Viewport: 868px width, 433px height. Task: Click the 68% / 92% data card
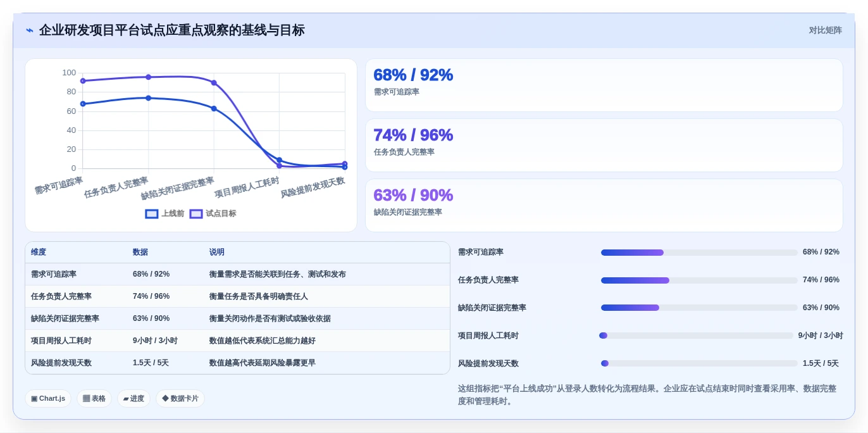pyautogui.click(x=604, y=85)
